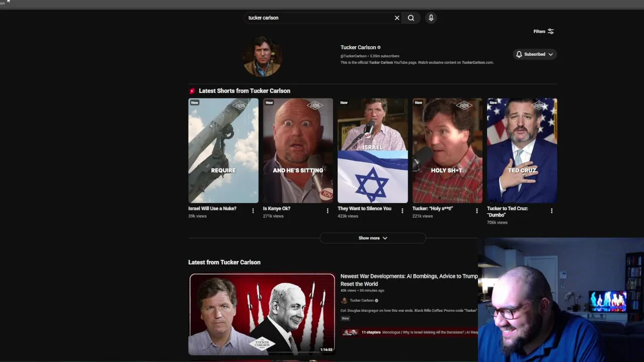Image resolution: width=644 pixels, height=362 pixels.
Task: Open options menu for 'Tucker to Ted Cruz: Dumbo'
Action: point(551,211)
